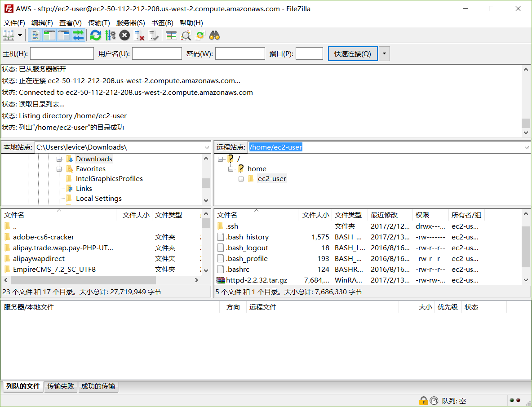This screenshot has height=407, width=532.
Task: Select the .ssh remote folder
Action: click(232, 226)
